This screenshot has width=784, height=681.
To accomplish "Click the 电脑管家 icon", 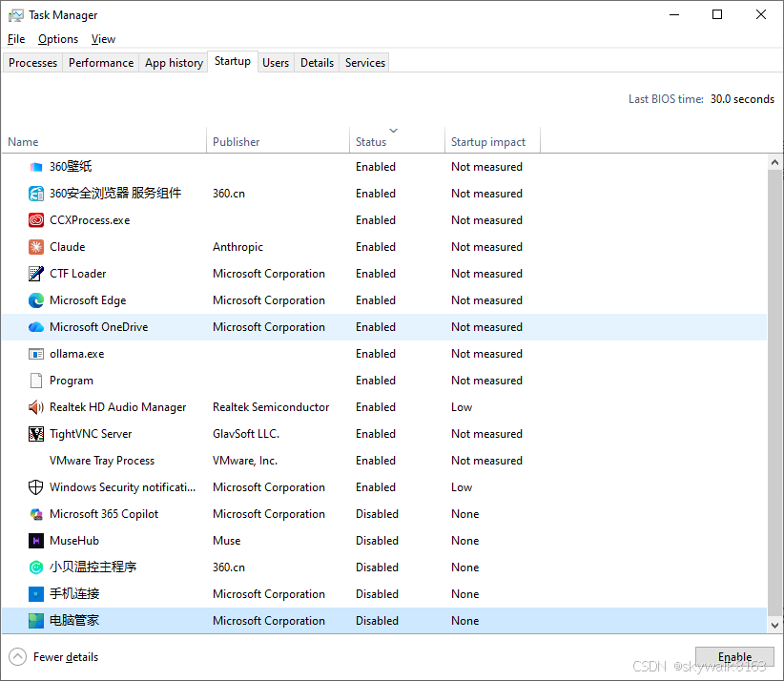I will (36, 621).
